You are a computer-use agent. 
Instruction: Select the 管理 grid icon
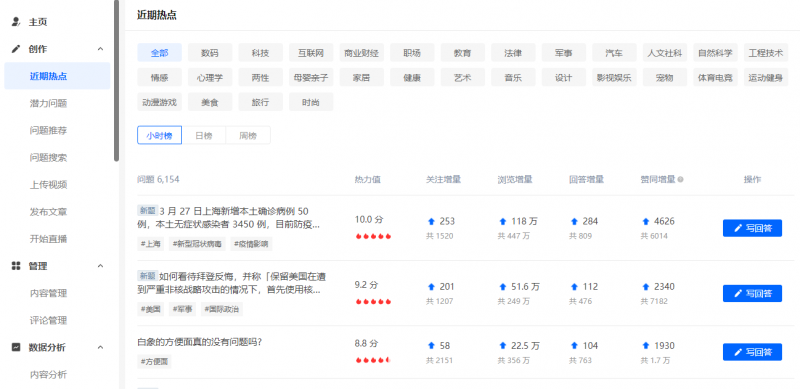pyautogui.click(x=16, y=266)
